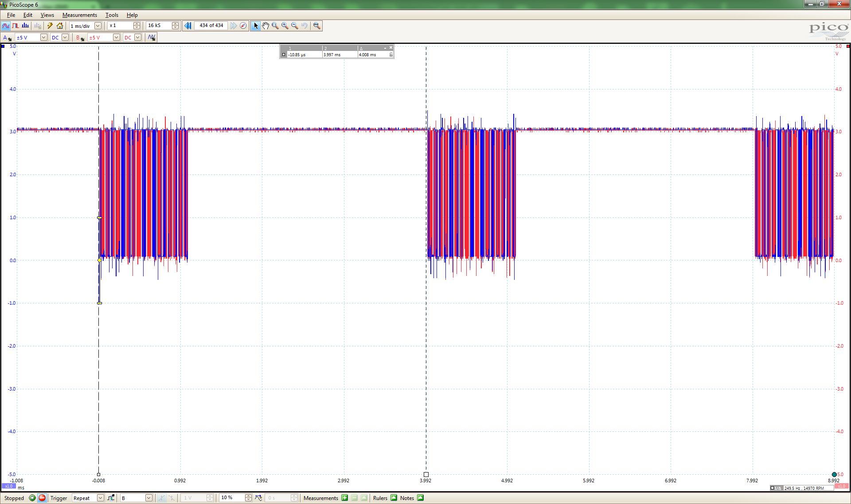Select the arrow Selection tool
Screen dimensions: 851x504
coord(256,26)
